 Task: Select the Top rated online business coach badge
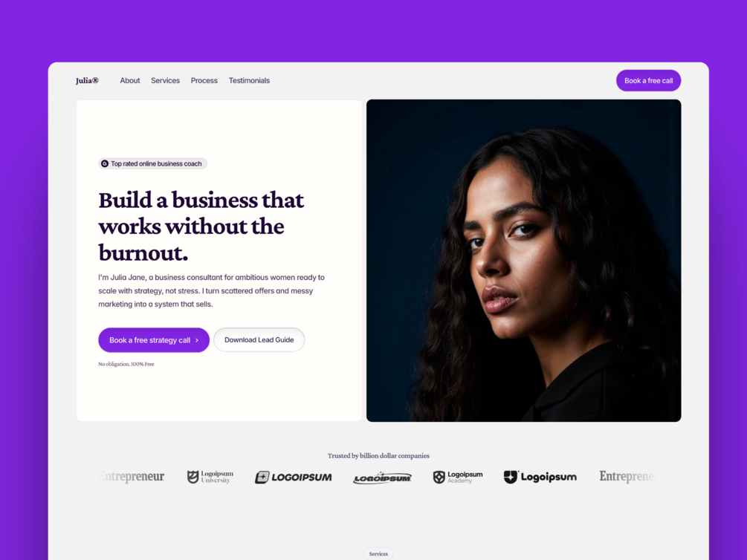click(152, 164)
